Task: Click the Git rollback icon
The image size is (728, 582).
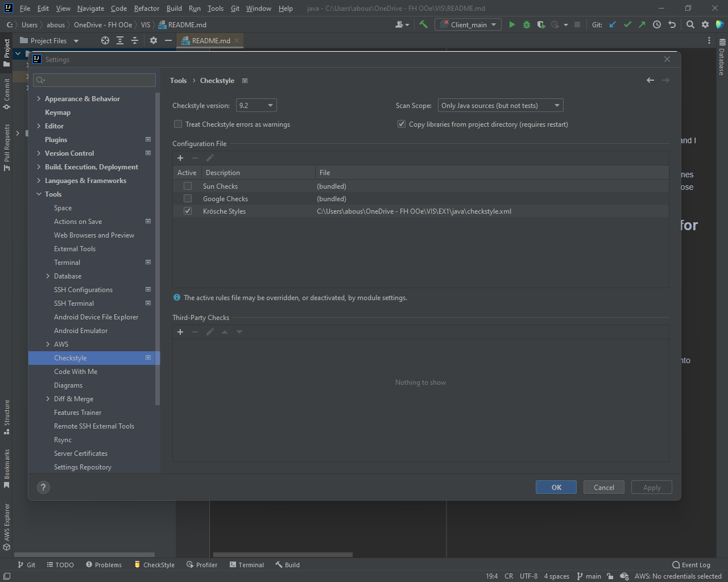Action: tap(672, 24)
